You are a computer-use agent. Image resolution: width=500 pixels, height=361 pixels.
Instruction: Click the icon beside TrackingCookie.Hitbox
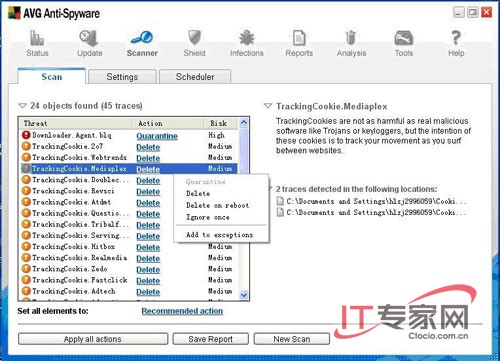[x=26, y=247]
